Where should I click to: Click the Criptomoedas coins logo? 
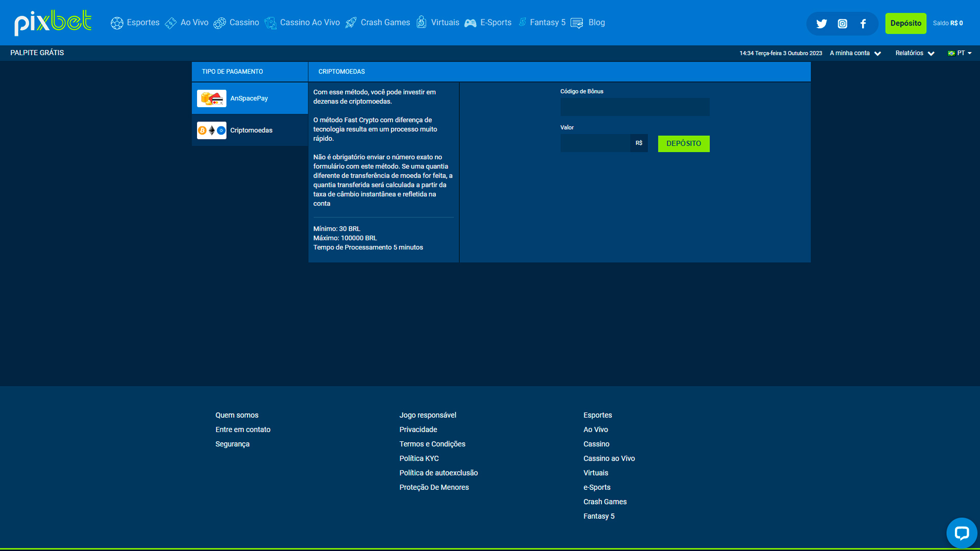pyautogui.click(x=211, y=131)
